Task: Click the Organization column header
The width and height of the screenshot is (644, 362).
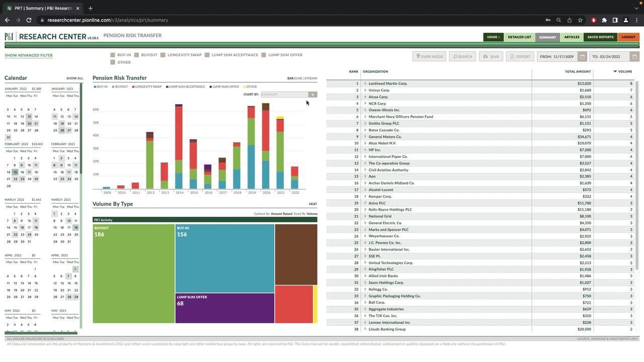Action: 375,71
